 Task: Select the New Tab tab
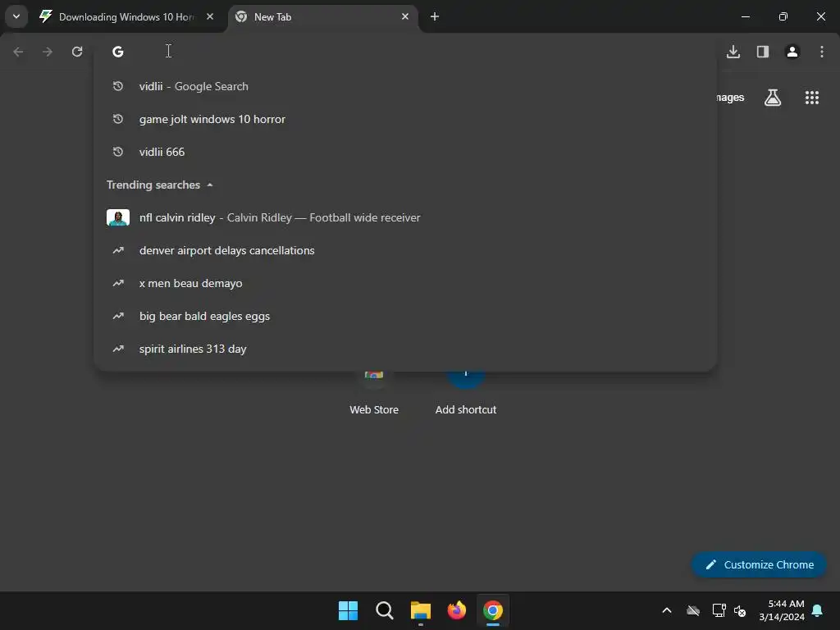323,17
